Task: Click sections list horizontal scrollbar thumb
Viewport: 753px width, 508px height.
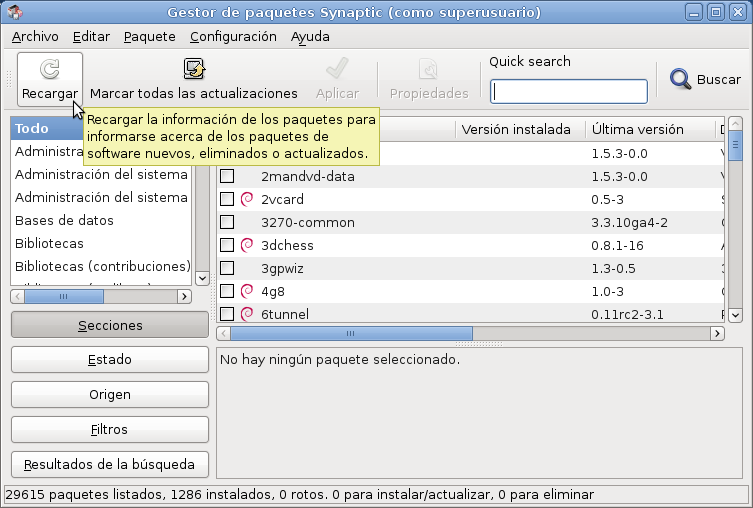Action: tap(64, 297)
